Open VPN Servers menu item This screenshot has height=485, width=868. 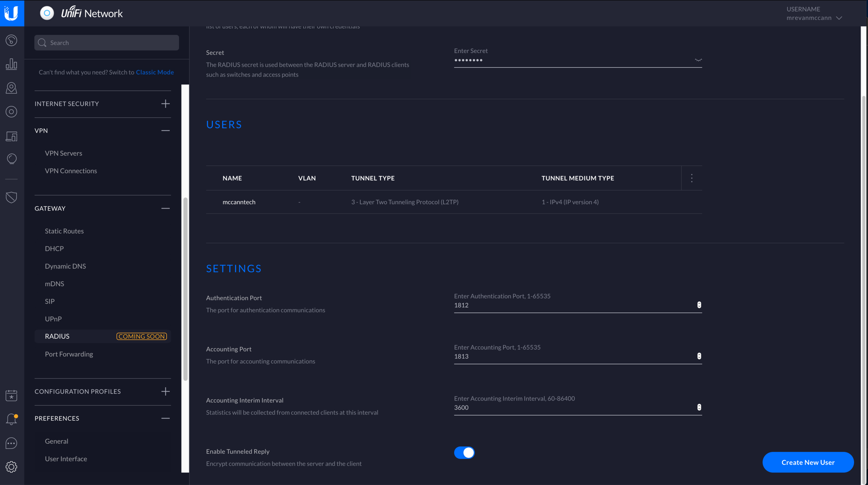pyautogui.click(x=64, y=153)
